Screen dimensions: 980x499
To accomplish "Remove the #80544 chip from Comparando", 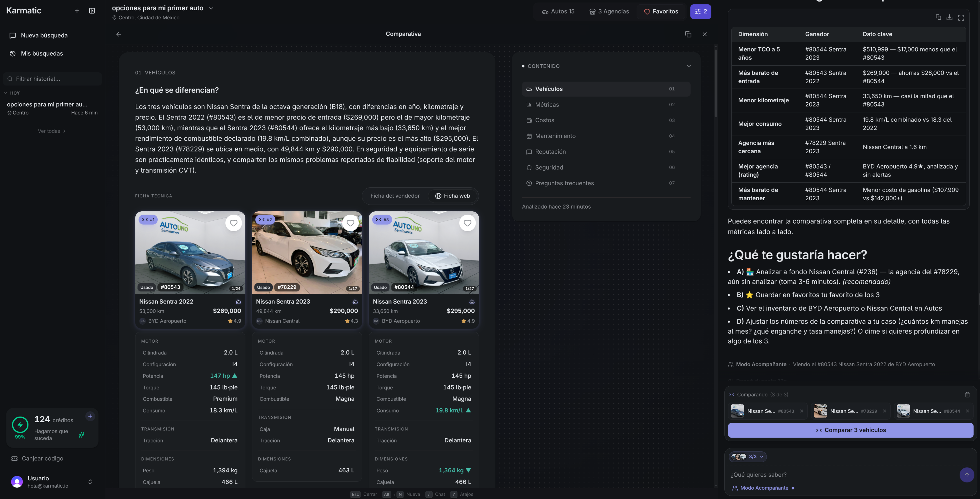I will pos(967,411).
